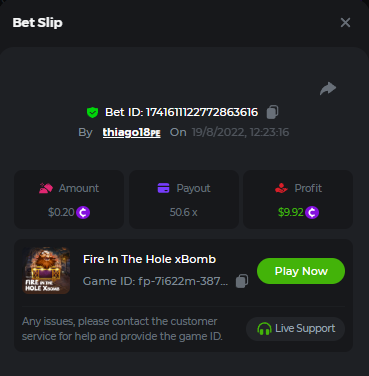The height and width of the screenshot is (376, 369).
Task: Click the Live Support headset icon
Action: [x=264, y=329]
